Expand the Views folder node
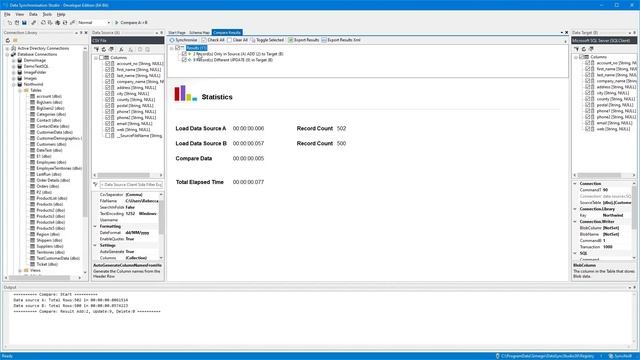The height and width of the screenshot is (360, 640). tap(20, 270)
